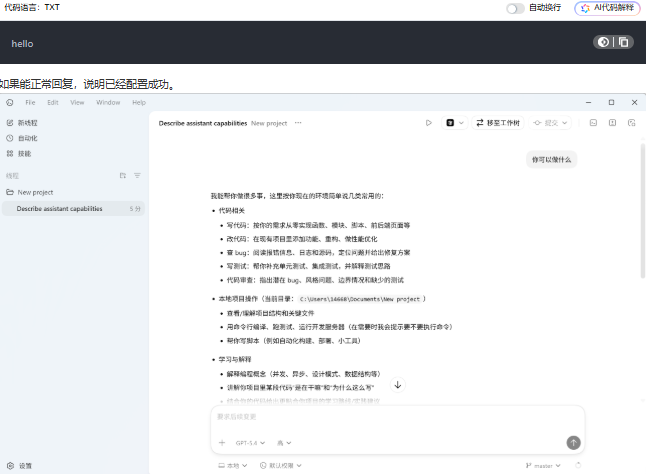Open the 默认权限 permissions dropdown
The width and height of the screenshot is (646, 474).
281,466
